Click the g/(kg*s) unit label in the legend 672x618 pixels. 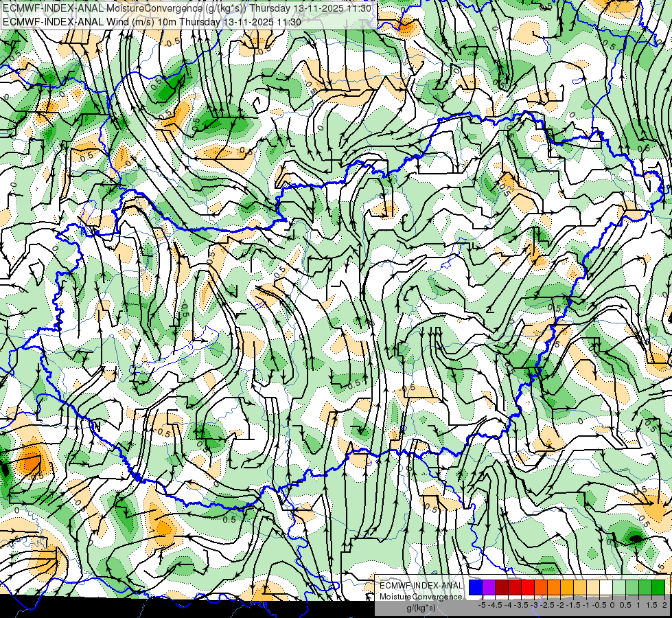[421, 608]
